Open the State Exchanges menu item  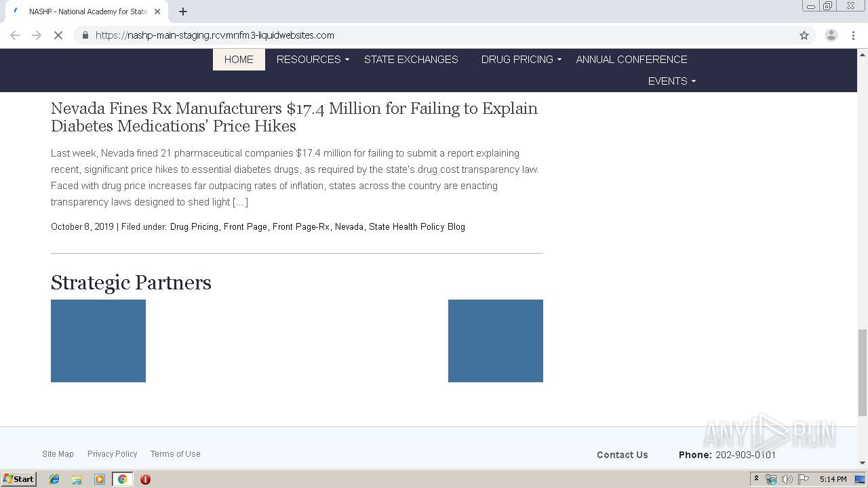click(411, 60)
